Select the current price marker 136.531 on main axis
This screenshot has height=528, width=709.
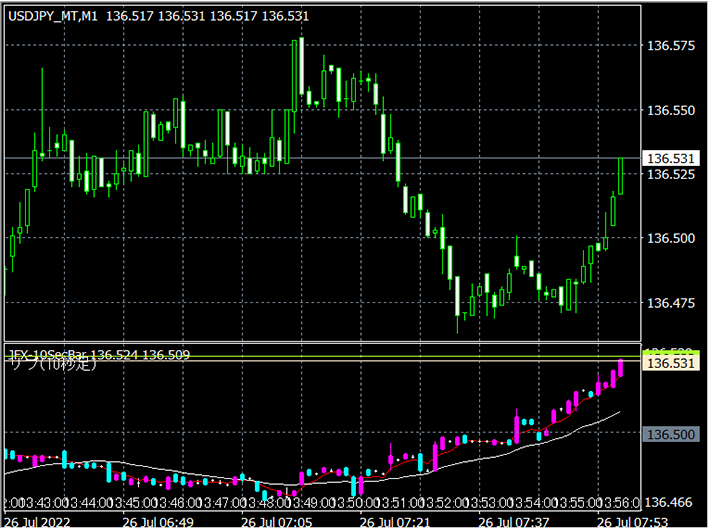point(671,158)
